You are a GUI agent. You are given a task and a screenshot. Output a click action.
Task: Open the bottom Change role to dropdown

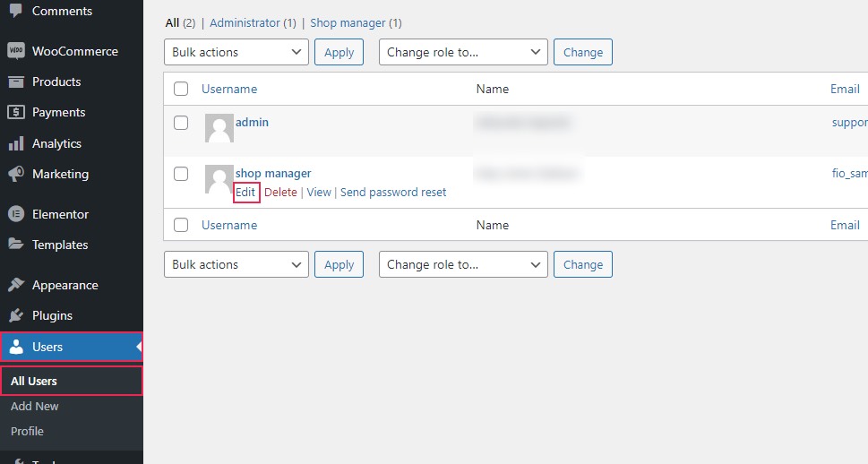[463, 264]
